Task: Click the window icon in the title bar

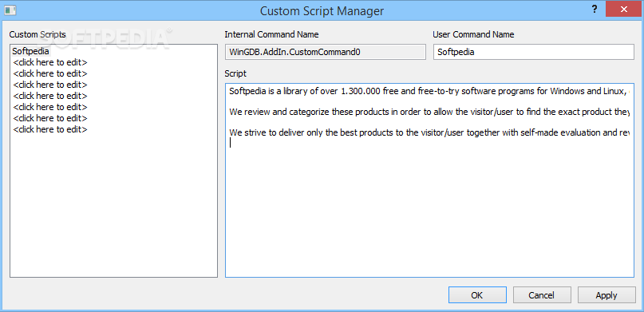Action: point(10,10)
